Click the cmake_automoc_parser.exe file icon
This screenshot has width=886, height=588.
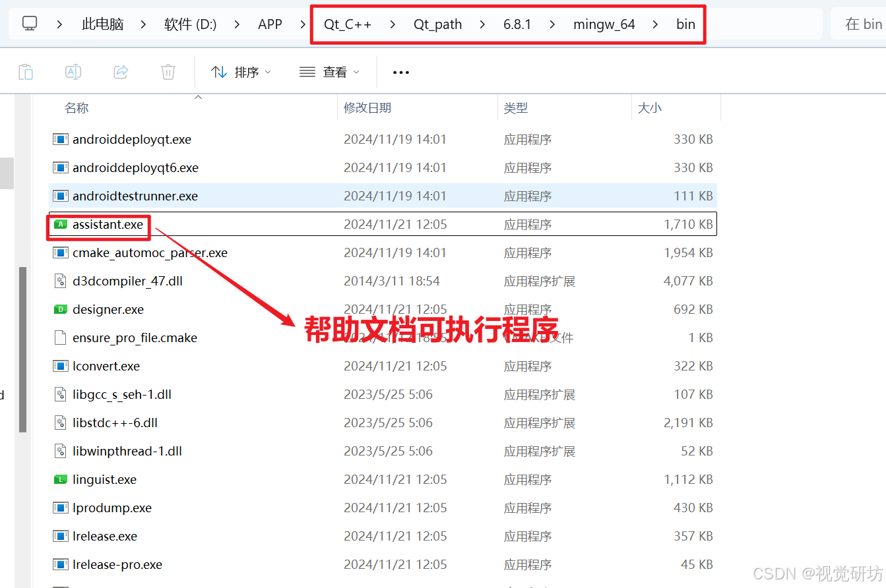[61, 252]
